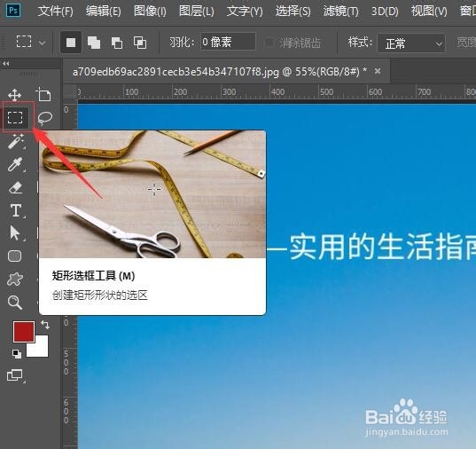Select the Eraser tool
Screen dimensions: 476x449
coord(15,187)
